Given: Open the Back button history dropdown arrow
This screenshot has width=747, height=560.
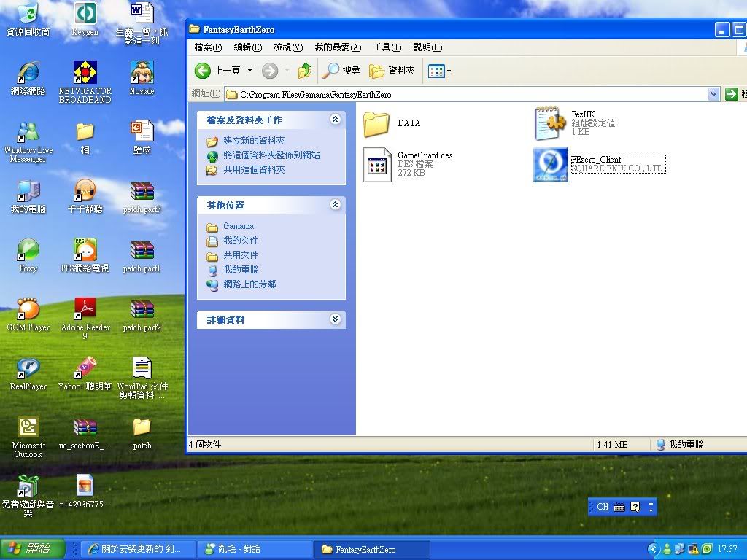Looking at the screenshot, I should [x=249, y=71].
